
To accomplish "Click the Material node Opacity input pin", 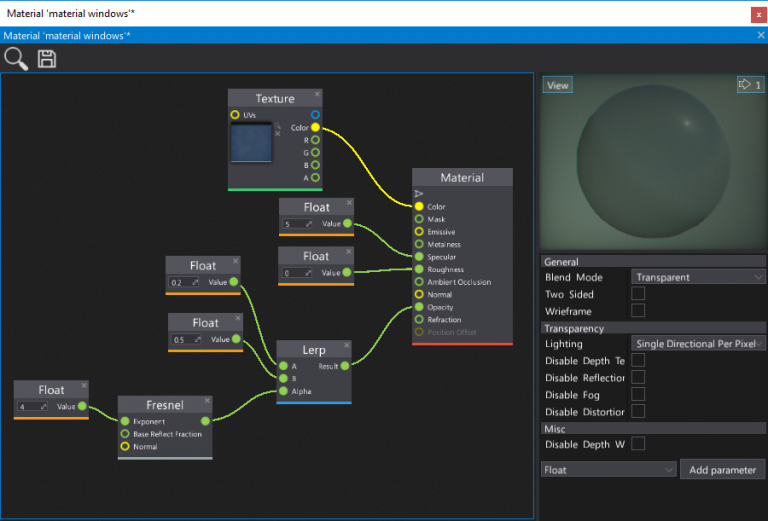I will click(x=419, y=307).
